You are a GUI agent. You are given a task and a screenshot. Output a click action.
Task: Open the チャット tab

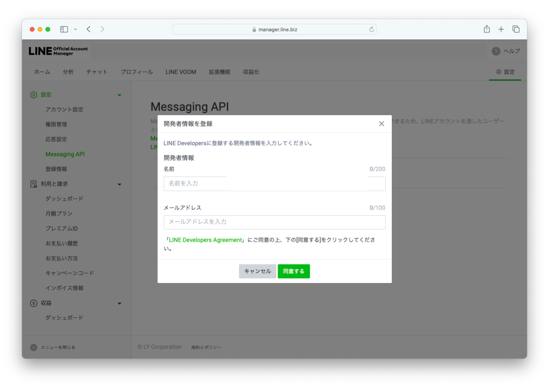97,72
